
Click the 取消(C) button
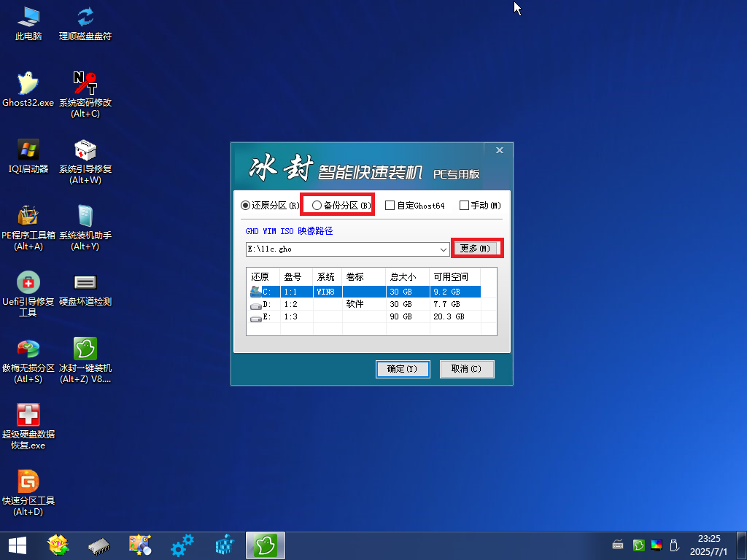[x=466, y=369]
